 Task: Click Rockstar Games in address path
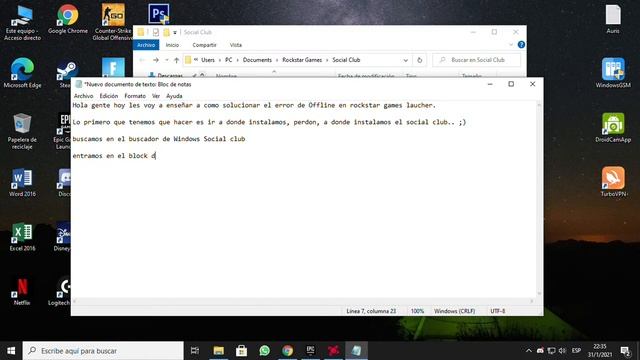[x=302, y=60]
